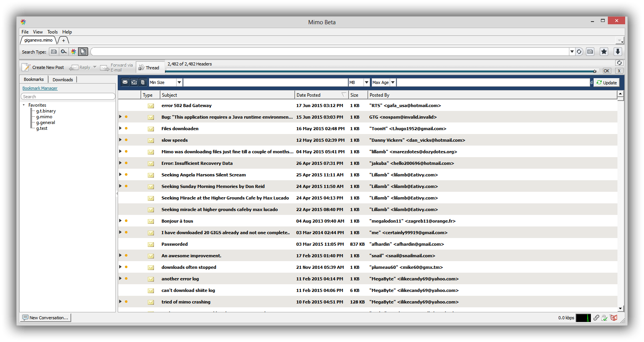644x342 pixels.
Task: Click envelope icon of 'Bonjour à tous' row
Action: (x=151, y=221)
